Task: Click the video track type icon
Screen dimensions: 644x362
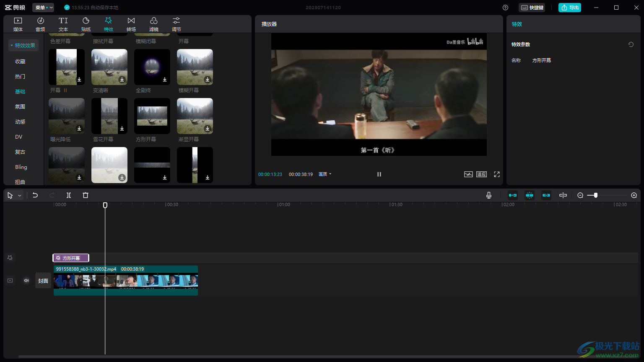Action: (10, 281)
